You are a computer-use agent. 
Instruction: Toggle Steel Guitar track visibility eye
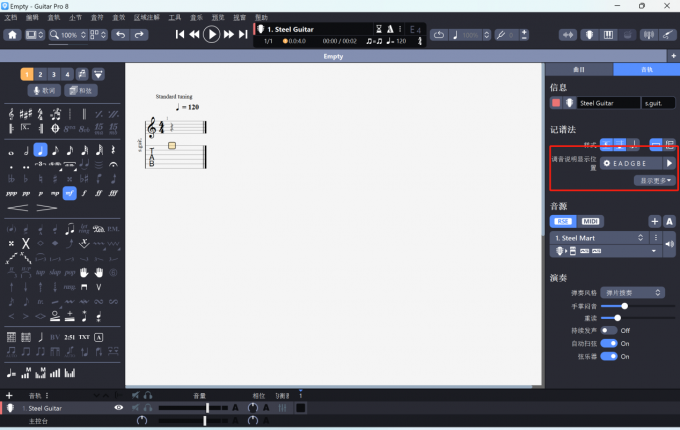click(x=119, y=408)
